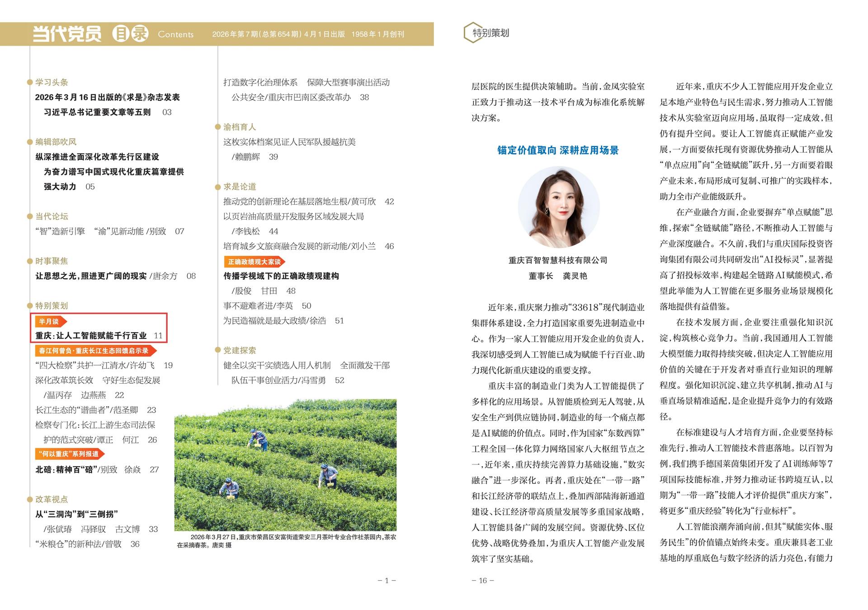Click the hexagon icon beside 特别策划
Screen dimensions: 868x610
click(x=472, y=33)
